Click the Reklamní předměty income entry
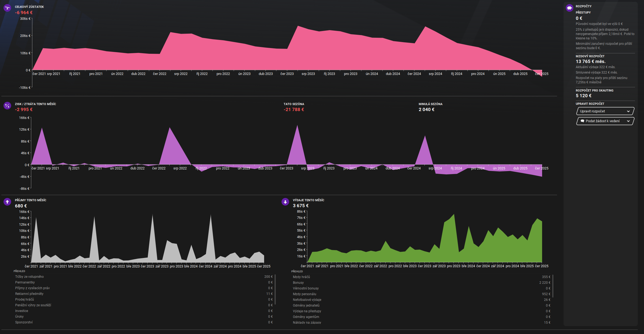This screenshot has width=644, height=334. click(29, 294)
